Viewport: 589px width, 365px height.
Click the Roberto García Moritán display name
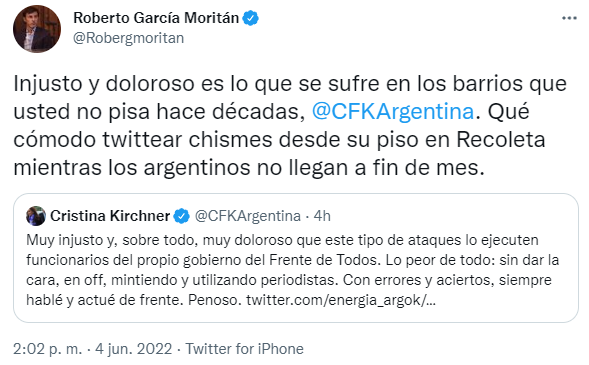click(156, 18)
